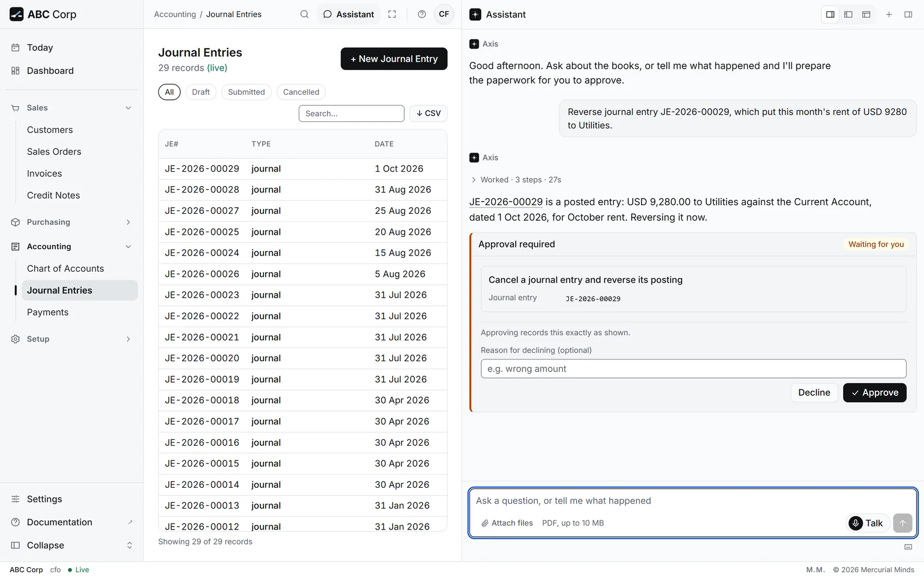This screenshot has width=924, height=578.
Task: Click the reason for declining field
Action: pyautogui.click(x=694, y=369)
